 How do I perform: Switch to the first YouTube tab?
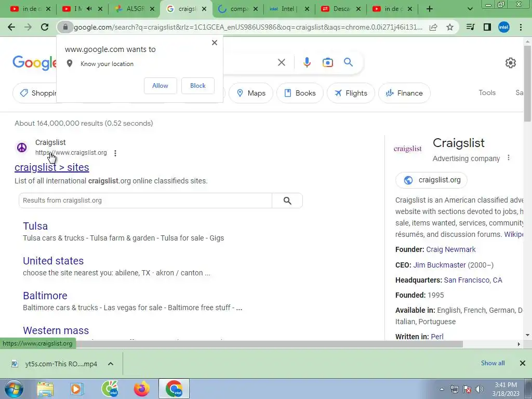[x=30, y=9]
